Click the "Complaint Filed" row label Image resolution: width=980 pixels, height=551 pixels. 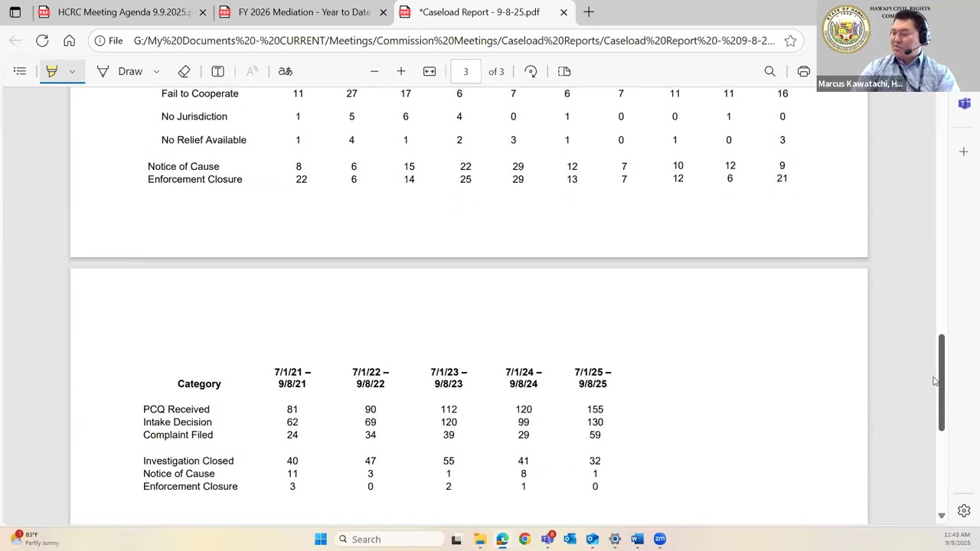(178, 435)
